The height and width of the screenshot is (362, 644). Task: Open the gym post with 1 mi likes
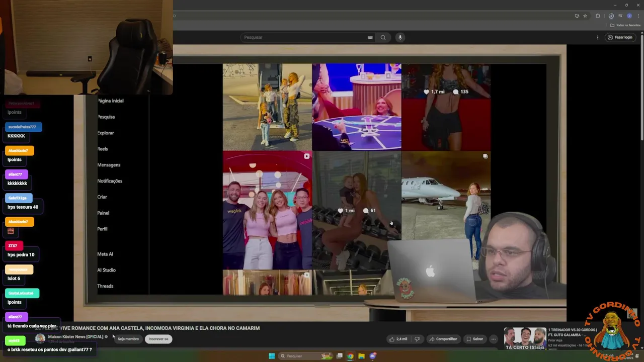point(357,210)
